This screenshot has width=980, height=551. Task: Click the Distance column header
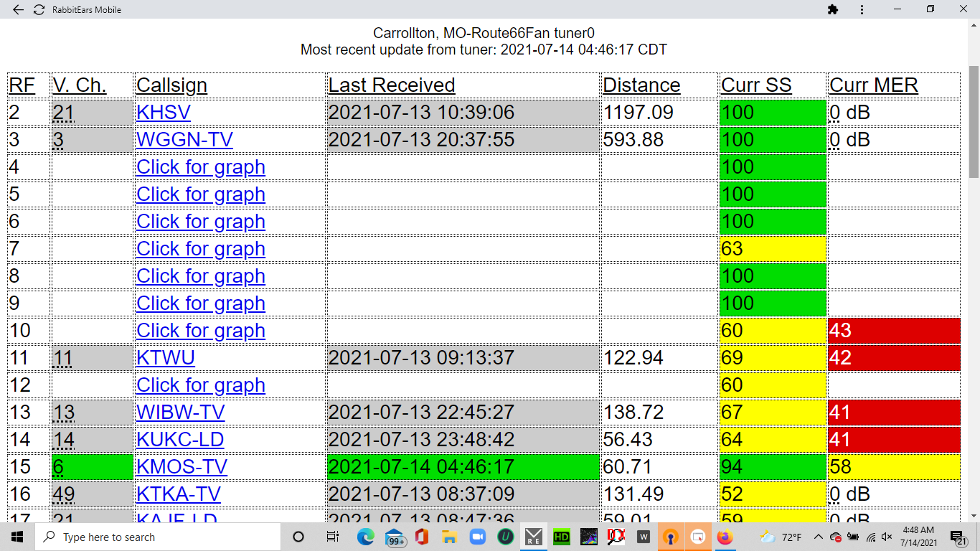click(x=641, y=85)
